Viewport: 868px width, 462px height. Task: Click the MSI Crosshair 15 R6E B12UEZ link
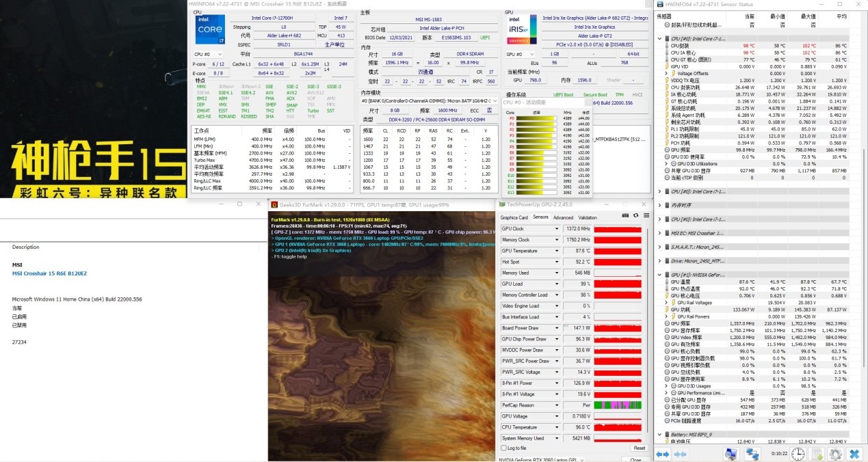(x=50, y=273)
